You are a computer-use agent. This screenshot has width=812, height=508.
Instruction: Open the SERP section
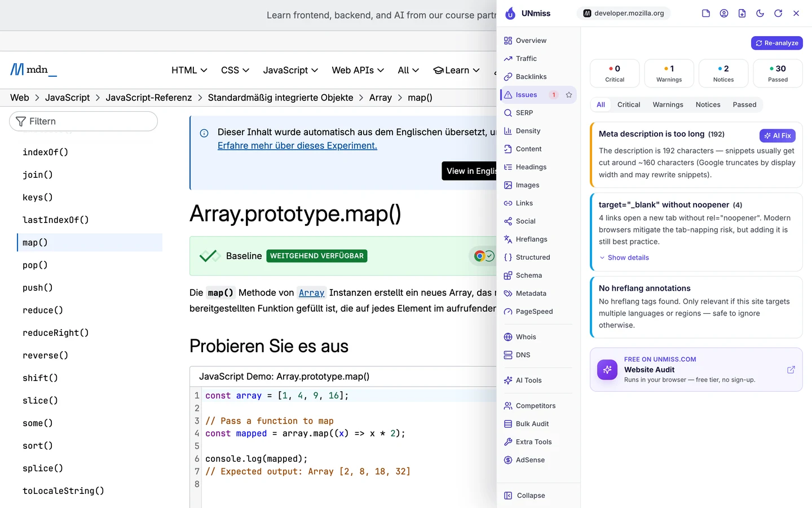tap(539, 113)
